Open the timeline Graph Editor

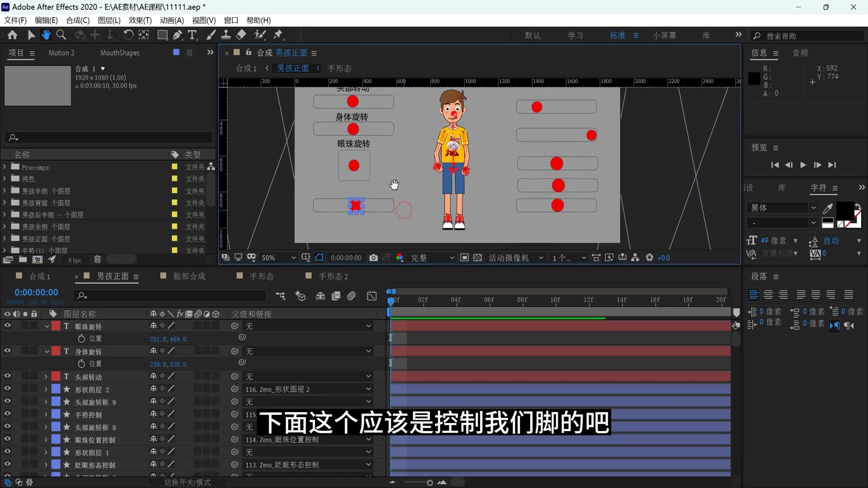click(372, 296)
